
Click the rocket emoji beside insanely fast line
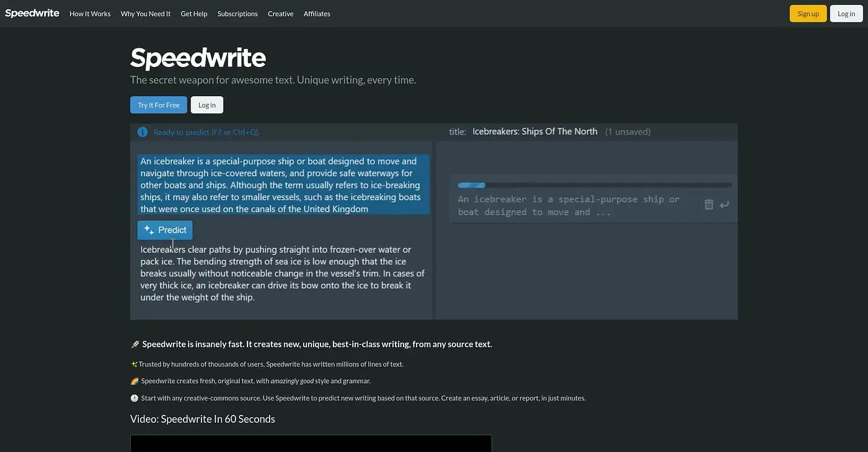135,344
